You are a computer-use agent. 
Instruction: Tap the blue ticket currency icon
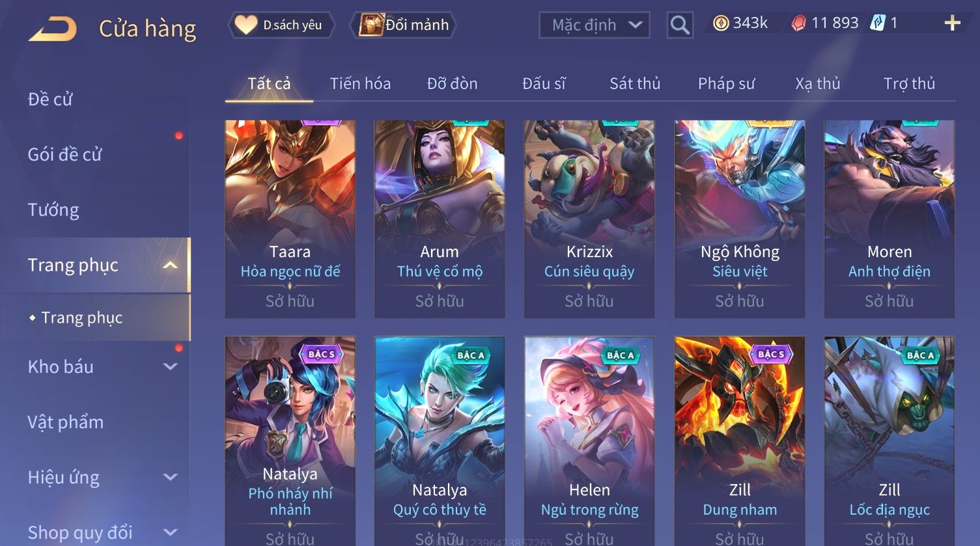tap(878, 23)
